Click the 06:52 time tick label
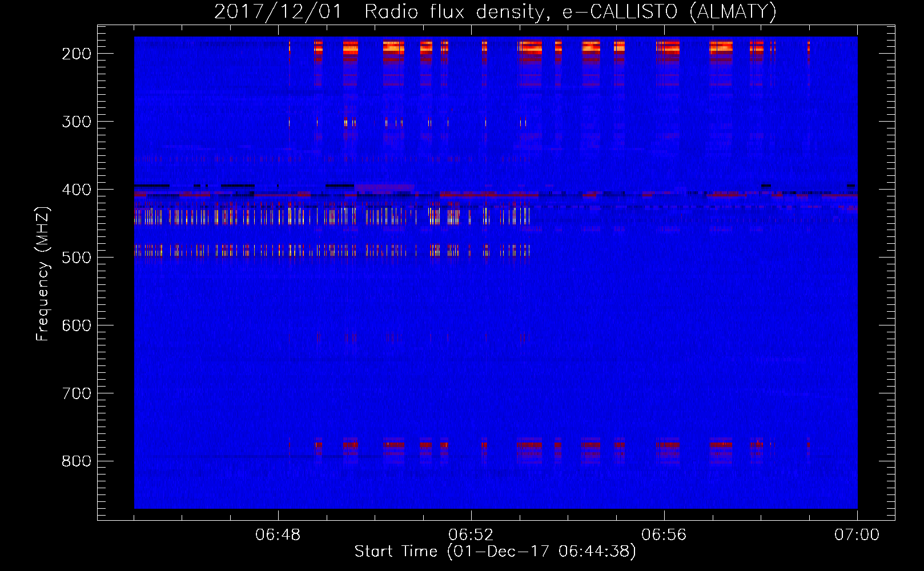This screenshot has width=924, height=571. pyautogui.click(x=471, y=535)
